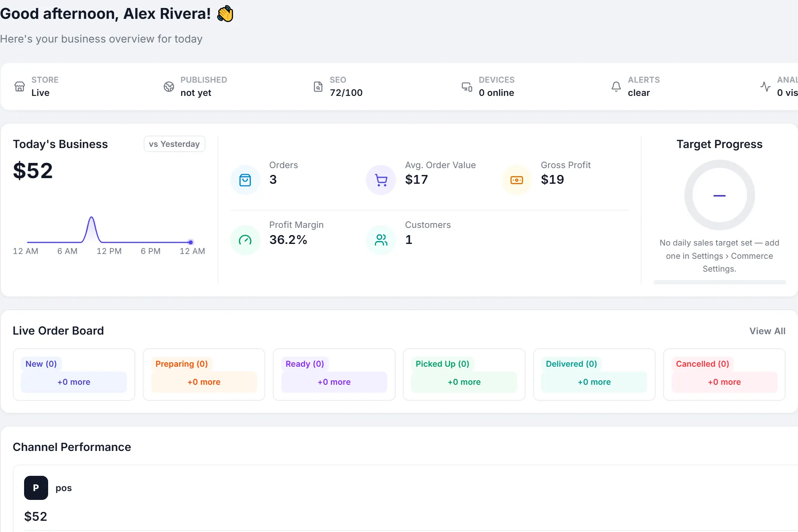
Task: Select the Delivered (0) column label
Action: 571,364
